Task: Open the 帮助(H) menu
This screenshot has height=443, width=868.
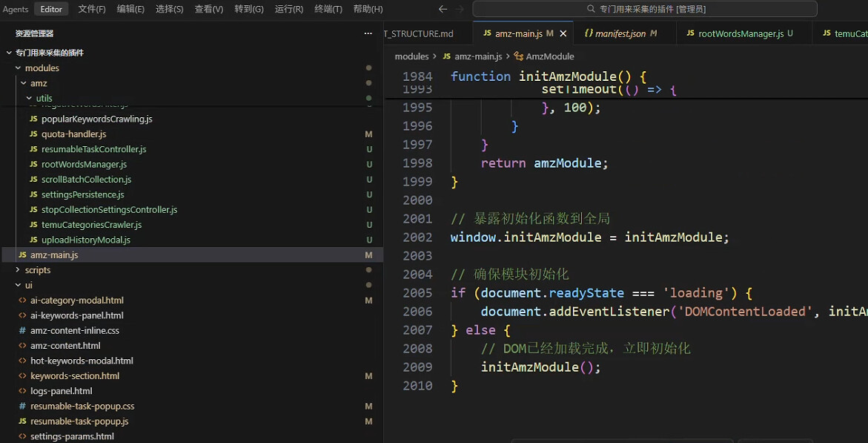Action: [368, 9]
